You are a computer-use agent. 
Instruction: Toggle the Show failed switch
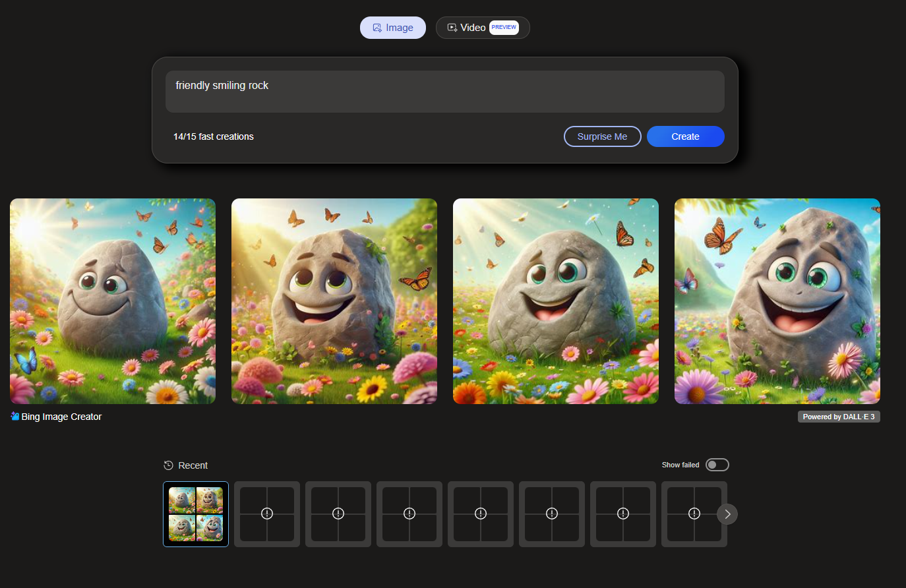pos(717,465)
